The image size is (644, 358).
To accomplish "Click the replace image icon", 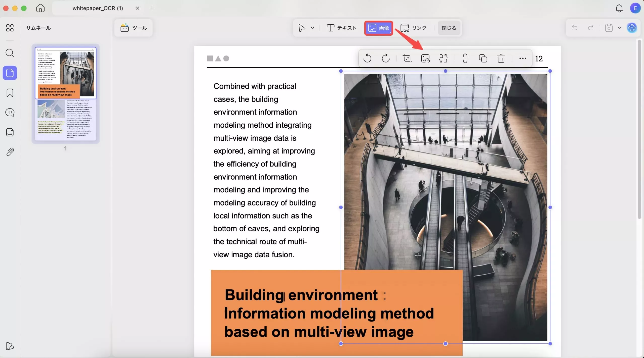I will pos(443,59).
